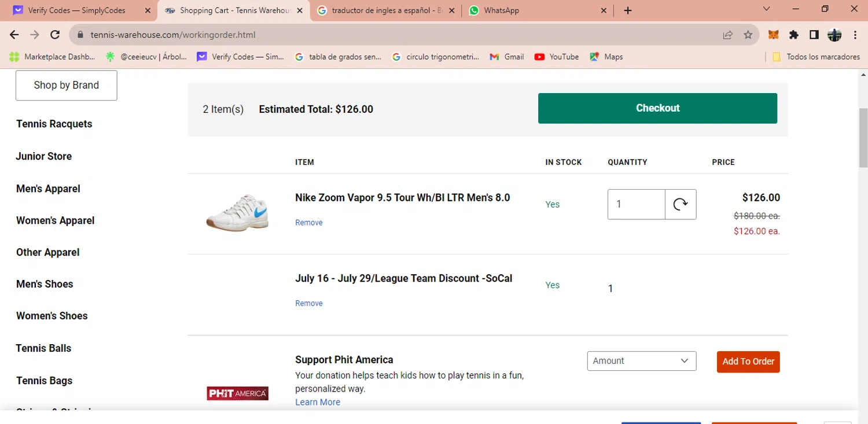Open the circulo trigonometrico bookmark
Image resolution: width=868 pixels, height=424 pixels.
coord(436,57)
